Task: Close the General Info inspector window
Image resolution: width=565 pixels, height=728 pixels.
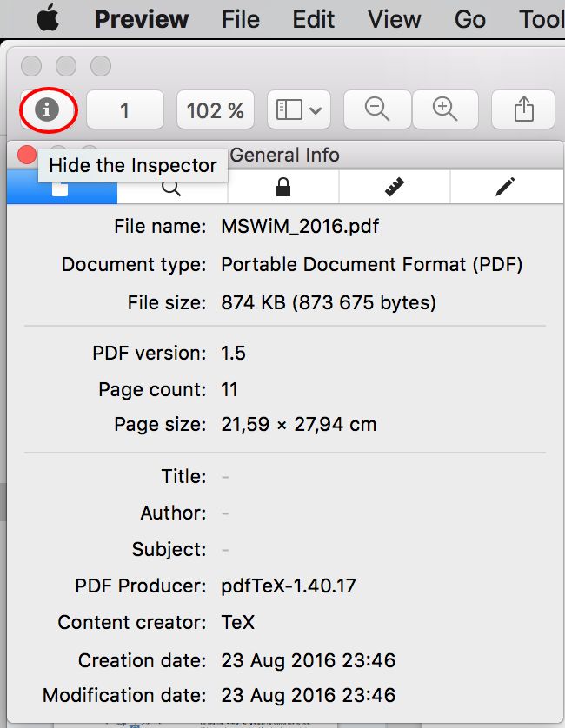Action: click(27, 155)
